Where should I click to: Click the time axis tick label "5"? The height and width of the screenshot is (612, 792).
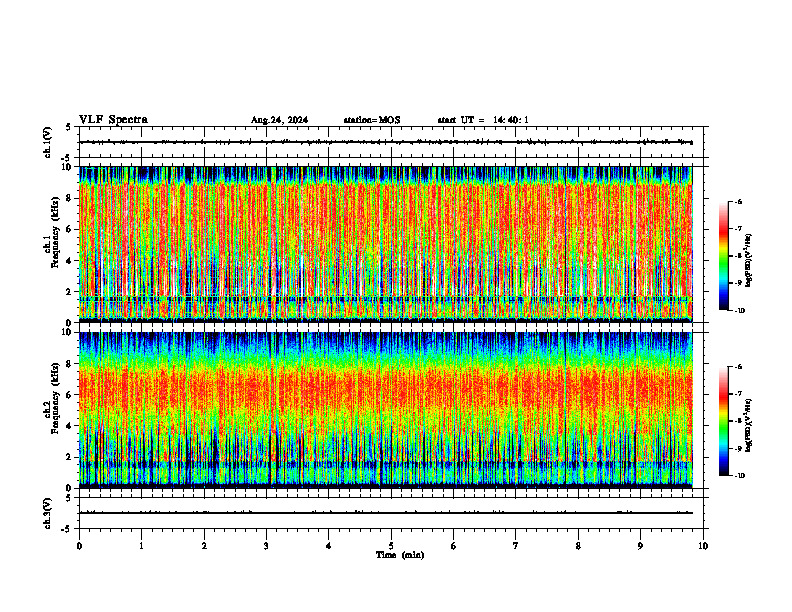tap(391, 546)
